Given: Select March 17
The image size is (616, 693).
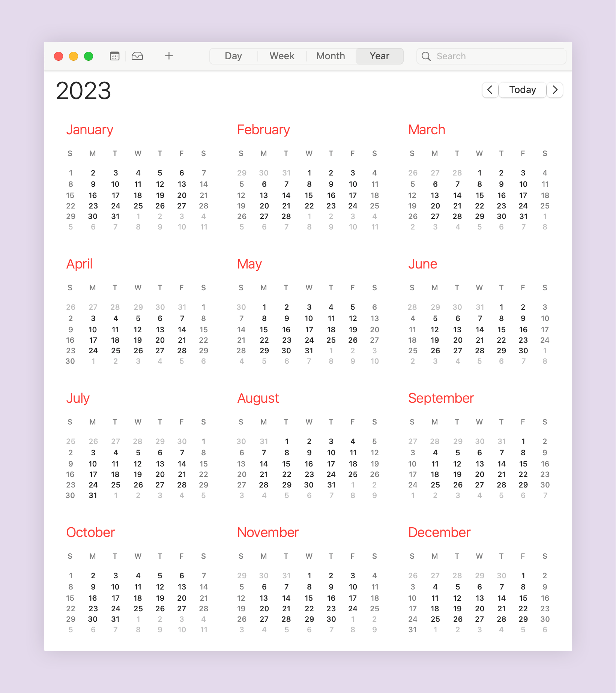Looking at the screenshot, I should (523, 195).
